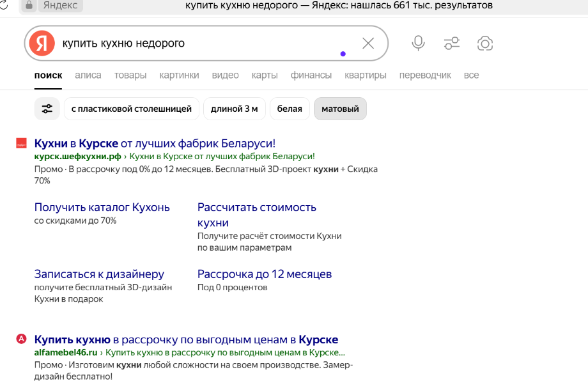Open filters button beside suggestion chips
Viewport: 588px width, 381px height.
[47, 109]
